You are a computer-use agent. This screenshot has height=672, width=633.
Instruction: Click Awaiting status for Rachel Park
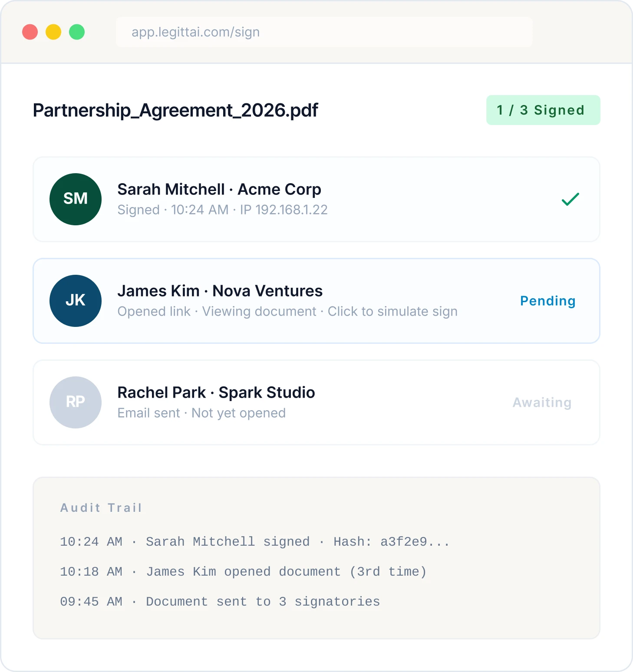[x=542, y=402]
